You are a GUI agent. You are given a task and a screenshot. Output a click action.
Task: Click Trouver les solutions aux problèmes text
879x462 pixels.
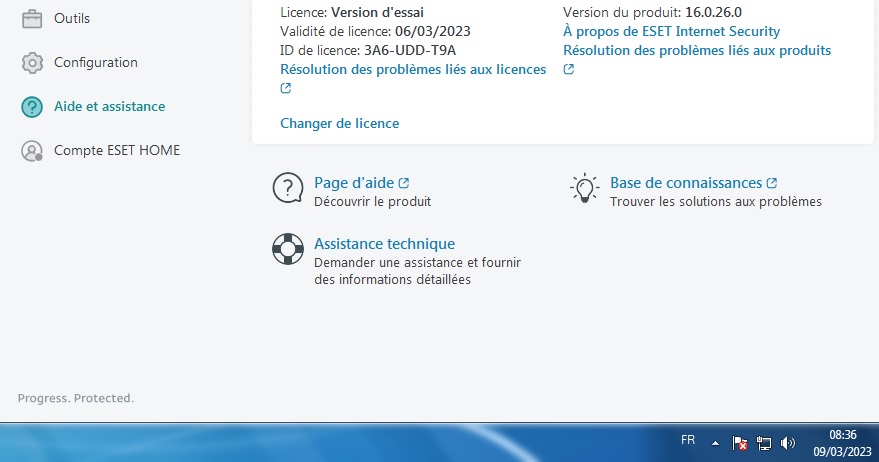[716, 202]
